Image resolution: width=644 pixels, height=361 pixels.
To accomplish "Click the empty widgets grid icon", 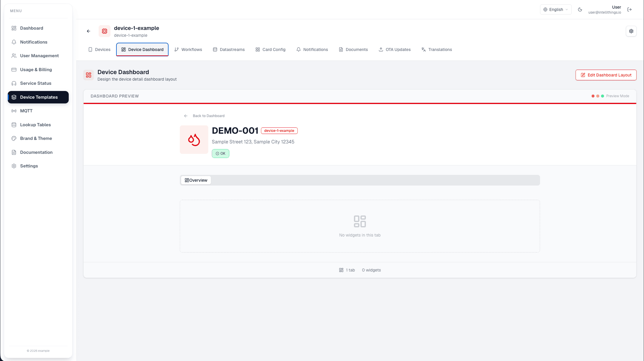I will (x=360, y=221).
